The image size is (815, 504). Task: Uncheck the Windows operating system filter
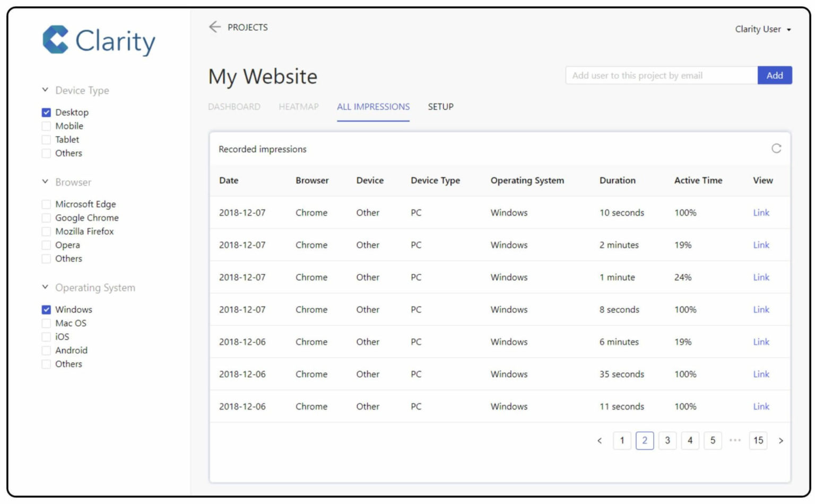tap(46, 309)
